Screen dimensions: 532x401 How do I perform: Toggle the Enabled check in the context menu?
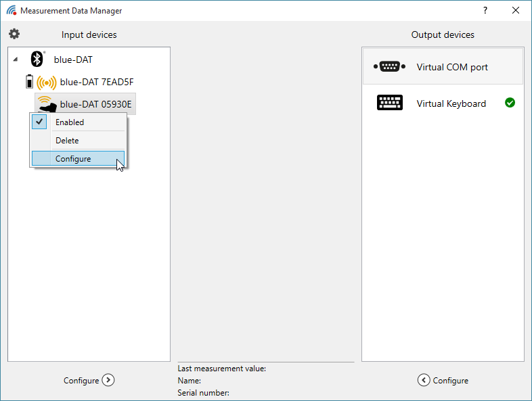pyautogui.click(x=40, y=122)
